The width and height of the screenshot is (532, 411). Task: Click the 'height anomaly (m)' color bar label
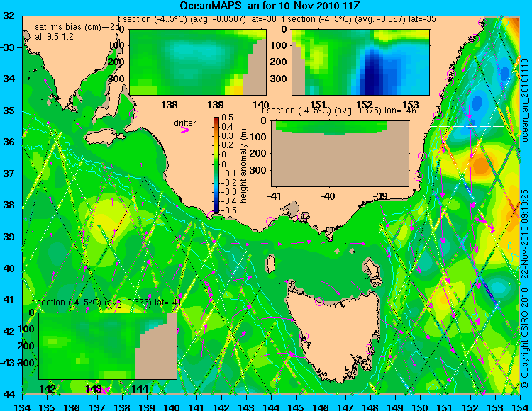[243, 166]
